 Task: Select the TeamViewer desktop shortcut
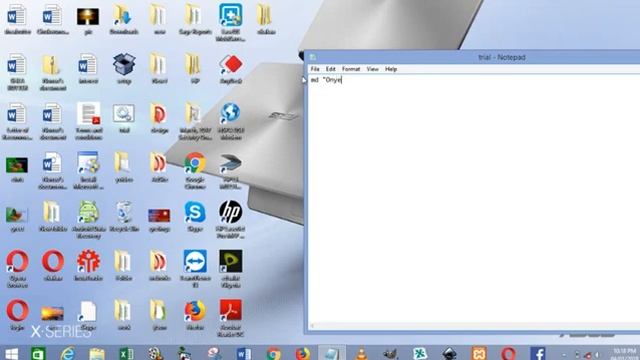click(x=195, y=262)
